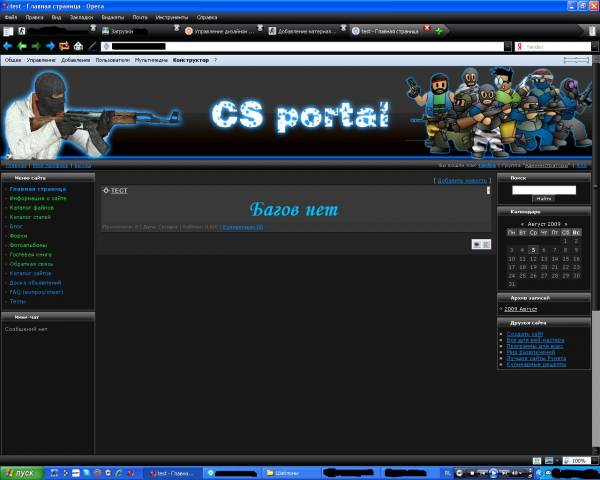Open the ТЕСТ news title link
Viewport: 600px width, 480px height.
click(x=119, y=191)
